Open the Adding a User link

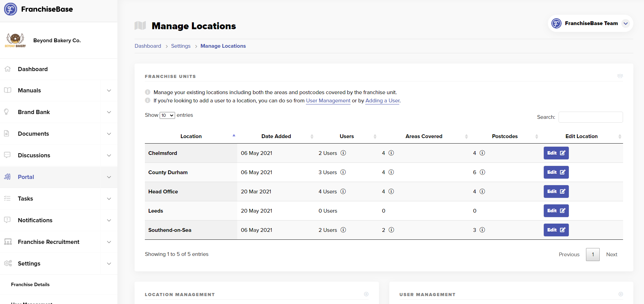(382, 101)
